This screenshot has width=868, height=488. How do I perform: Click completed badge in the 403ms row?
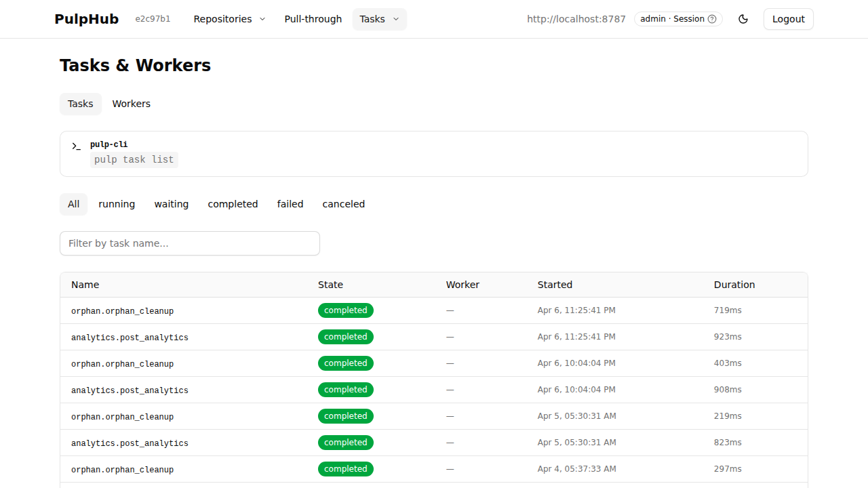pos(346,363)
